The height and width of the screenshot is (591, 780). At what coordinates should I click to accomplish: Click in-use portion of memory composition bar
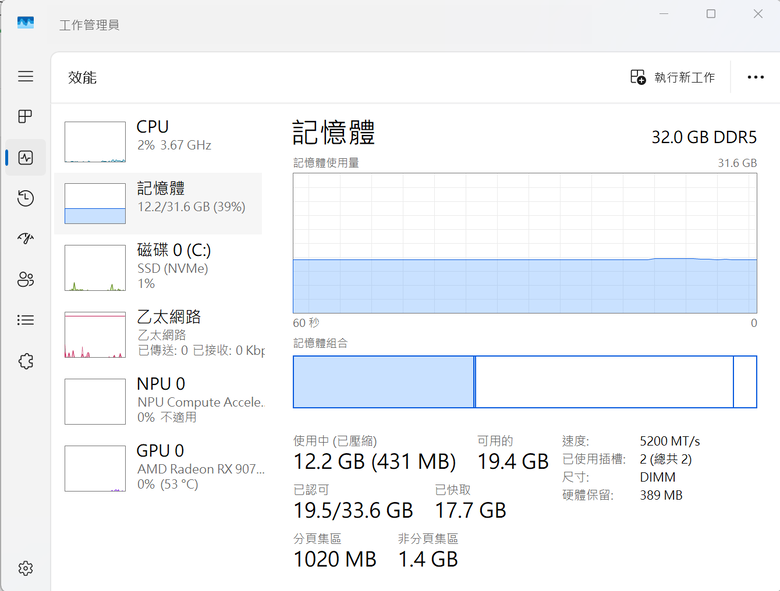point(384,382)
